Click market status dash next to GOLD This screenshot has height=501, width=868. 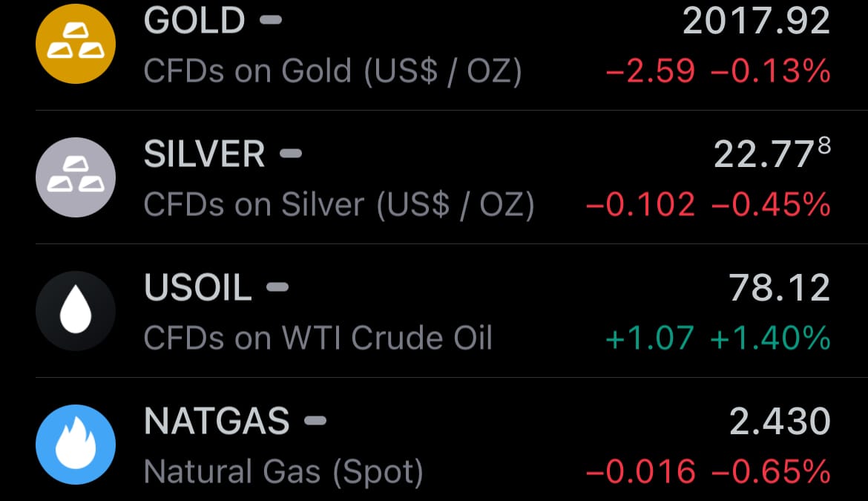[272, 21]
